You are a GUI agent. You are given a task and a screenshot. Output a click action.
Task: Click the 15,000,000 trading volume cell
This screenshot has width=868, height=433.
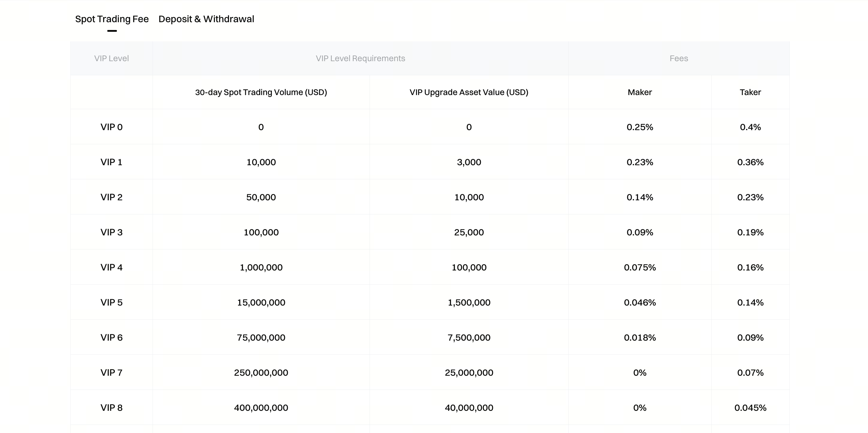click(261, 303)
